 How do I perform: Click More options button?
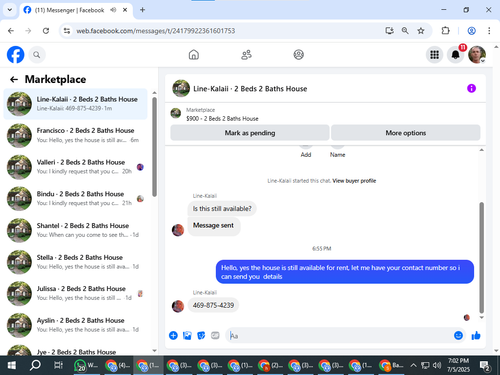(x=406, y=133)
